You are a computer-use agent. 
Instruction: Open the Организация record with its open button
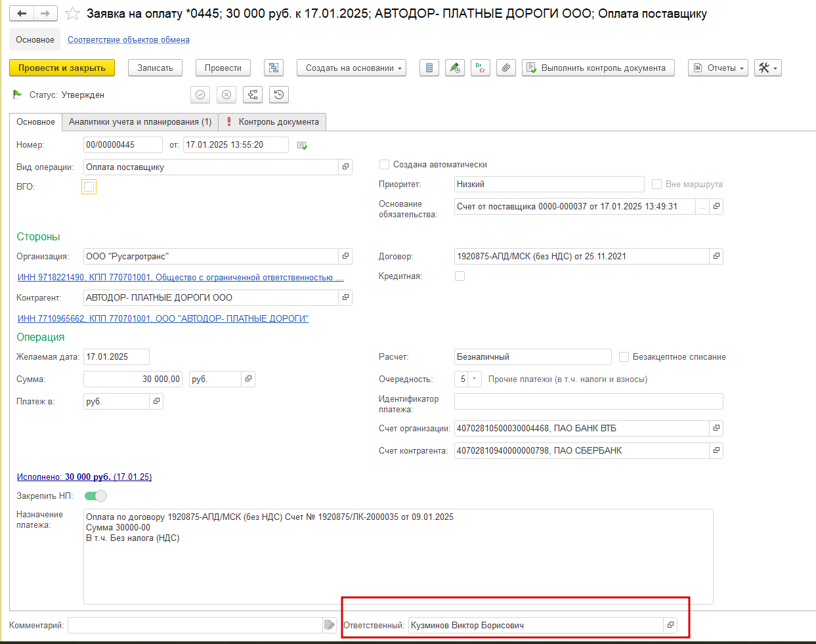point(345,256)
